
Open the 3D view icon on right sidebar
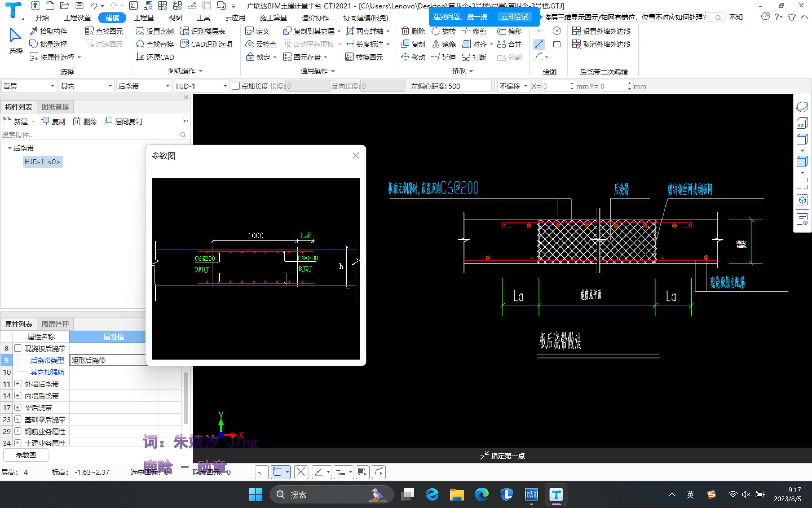click(x=802, y=123)
